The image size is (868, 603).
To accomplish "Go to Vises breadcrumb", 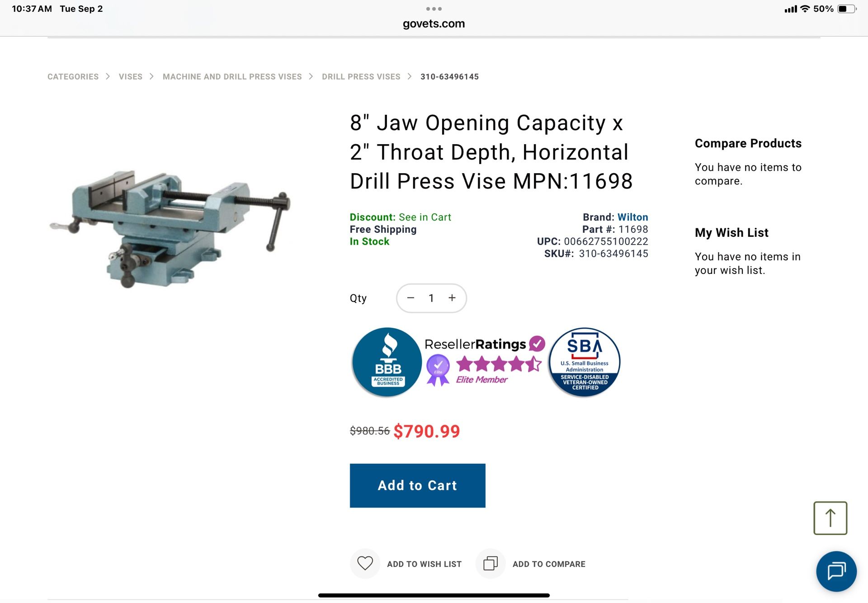I will tap(131, 77).
